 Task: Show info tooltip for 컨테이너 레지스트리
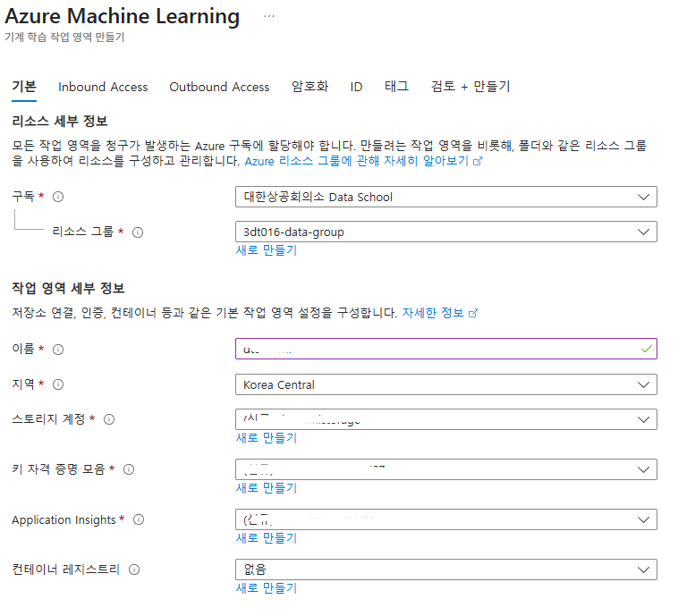134,570
